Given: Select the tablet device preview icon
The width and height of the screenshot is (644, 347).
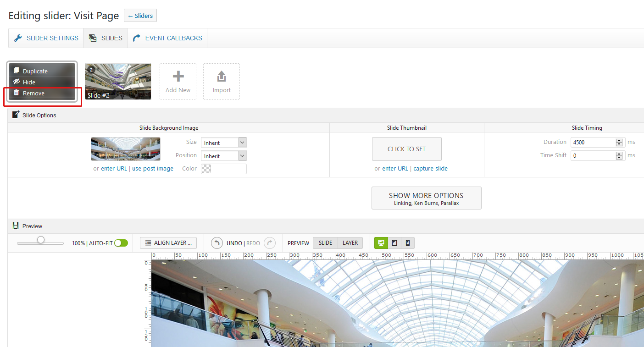Looking at the screenshot, I should point(394,243).
